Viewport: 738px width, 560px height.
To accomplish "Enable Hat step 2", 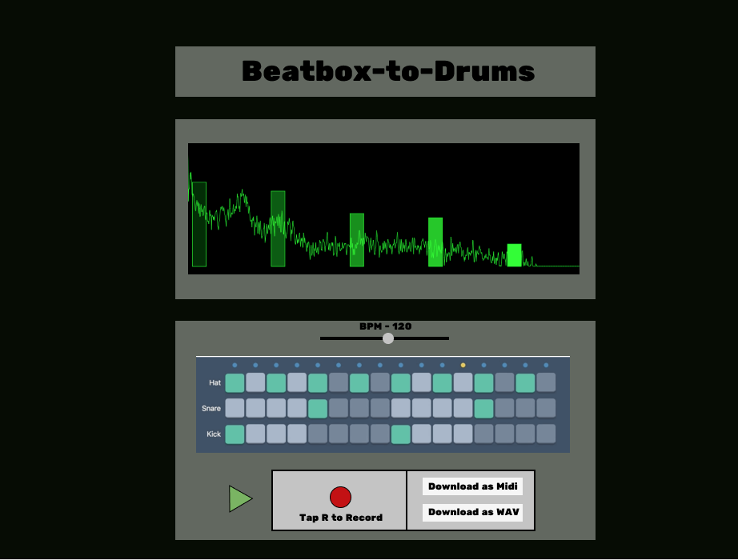I will click(255, 382).
